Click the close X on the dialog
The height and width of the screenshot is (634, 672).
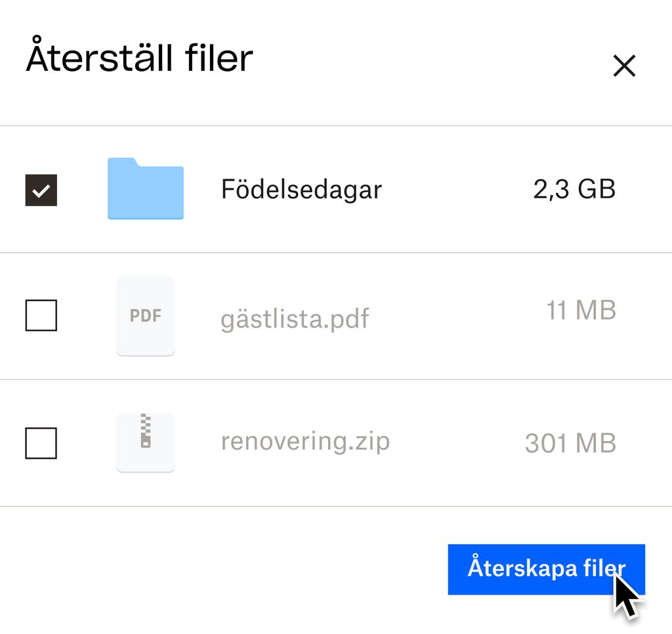click(623, 66)
